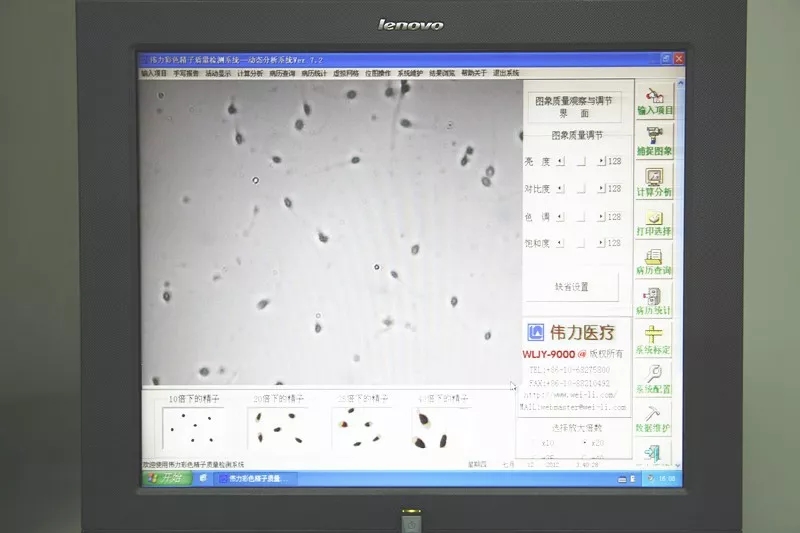This screenshot has height=533, width=800.
Task: Click the 图象质量观察与调节界面 button
Action: 574,107
